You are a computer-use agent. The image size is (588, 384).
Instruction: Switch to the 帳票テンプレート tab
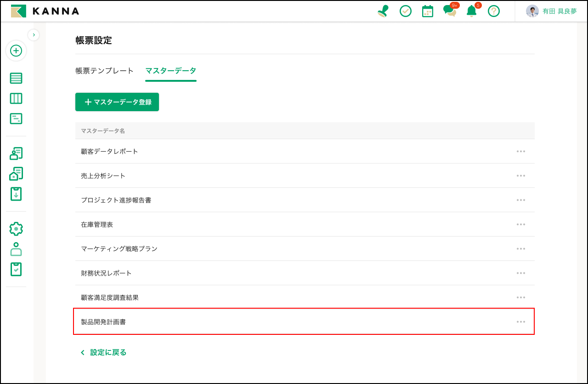(x=105, y=71)
